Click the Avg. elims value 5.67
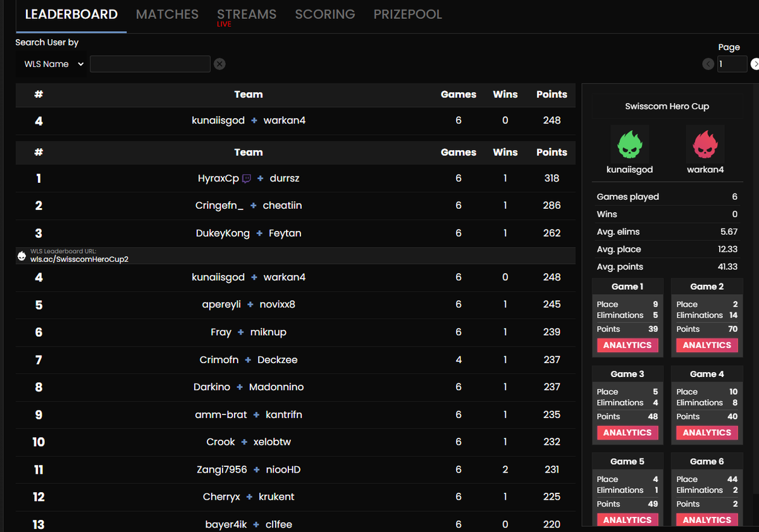Image resolution: width=759 pixels, height=532 pixels. point(729,232)
